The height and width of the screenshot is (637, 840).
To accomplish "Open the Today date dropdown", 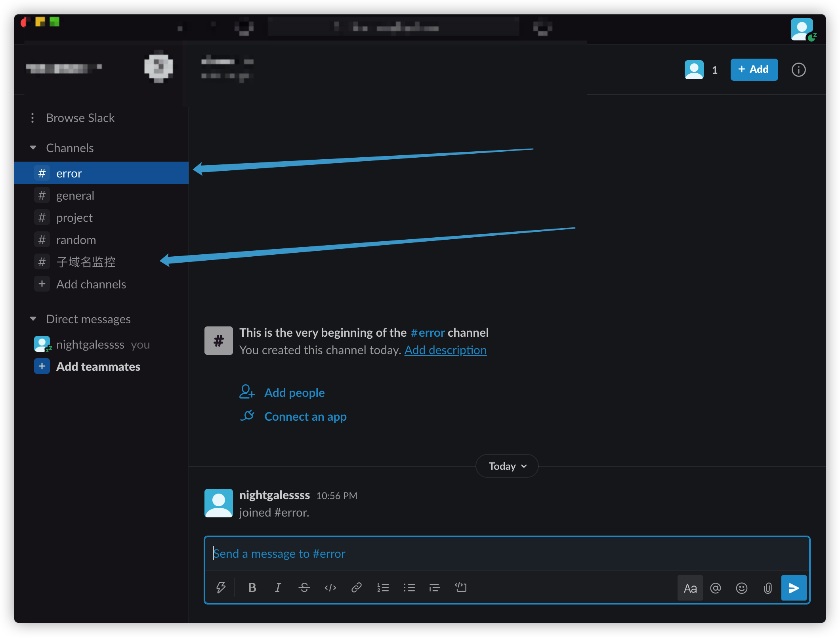I will (x=507, y=466).
